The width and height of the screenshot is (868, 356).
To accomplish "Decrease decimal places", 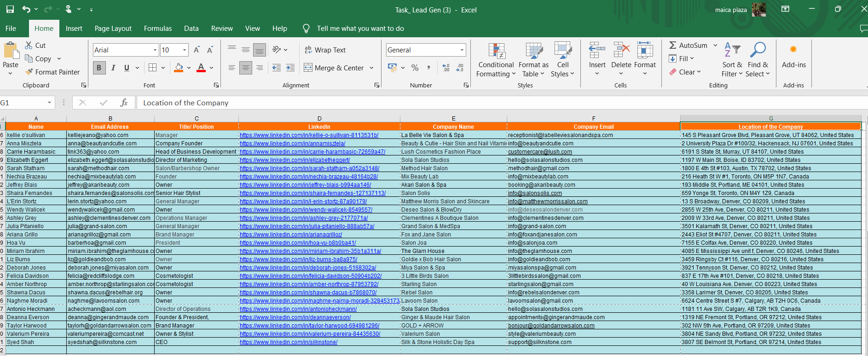I will [460, 68].
